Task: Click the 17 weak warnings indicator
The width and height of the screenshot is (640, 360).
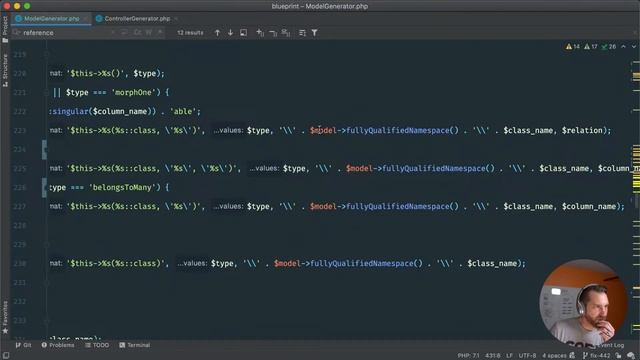Action: [590, 47]
